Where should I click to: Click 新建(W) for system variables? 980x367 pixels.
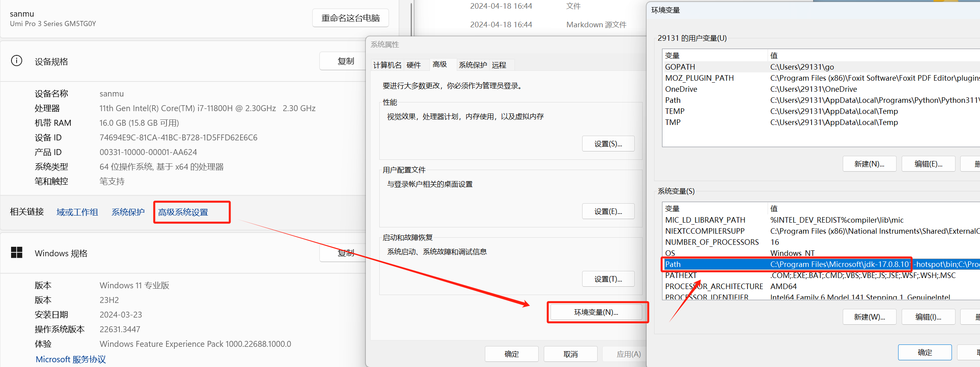coord(869,316)
